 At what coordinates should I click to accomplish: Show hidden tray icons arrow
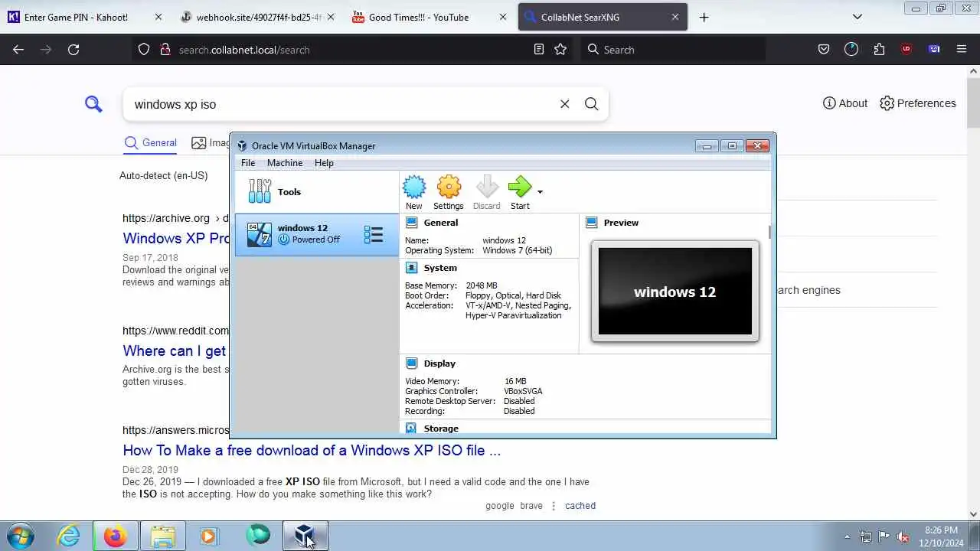[847, 536]
